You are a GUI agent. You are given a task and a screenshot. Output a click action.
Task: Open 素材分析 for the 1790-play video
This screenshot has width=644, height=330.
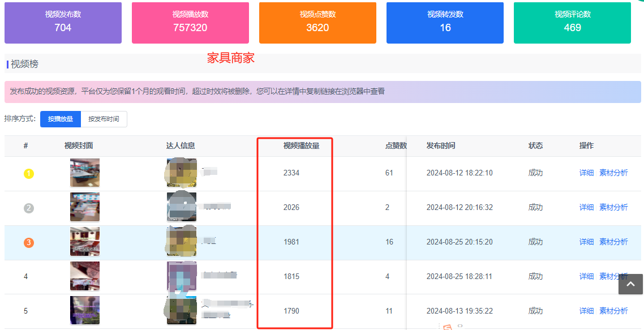point(613,311)
